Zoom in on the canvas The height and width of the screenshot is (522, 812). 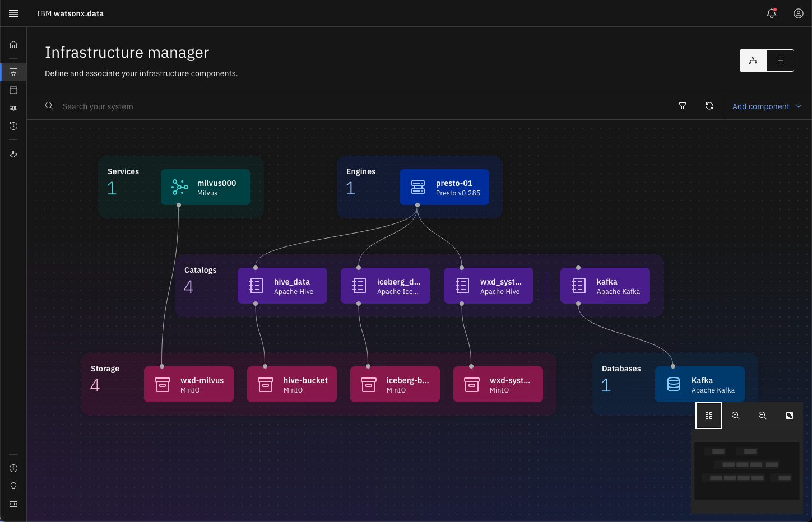pyautogui.click(x=736, y=416)
